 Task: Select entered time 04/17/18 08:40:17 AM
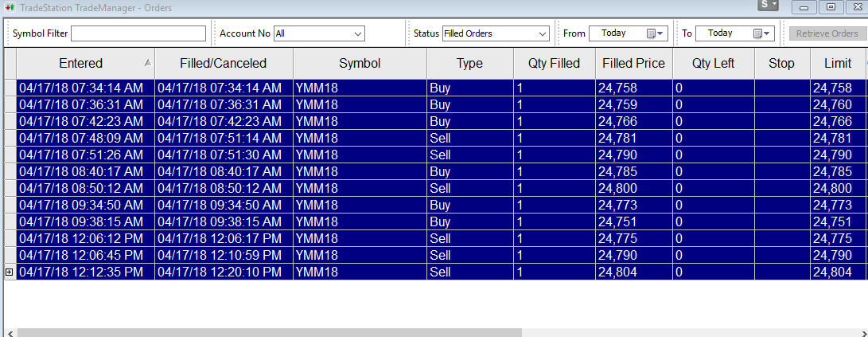point(81,171)
